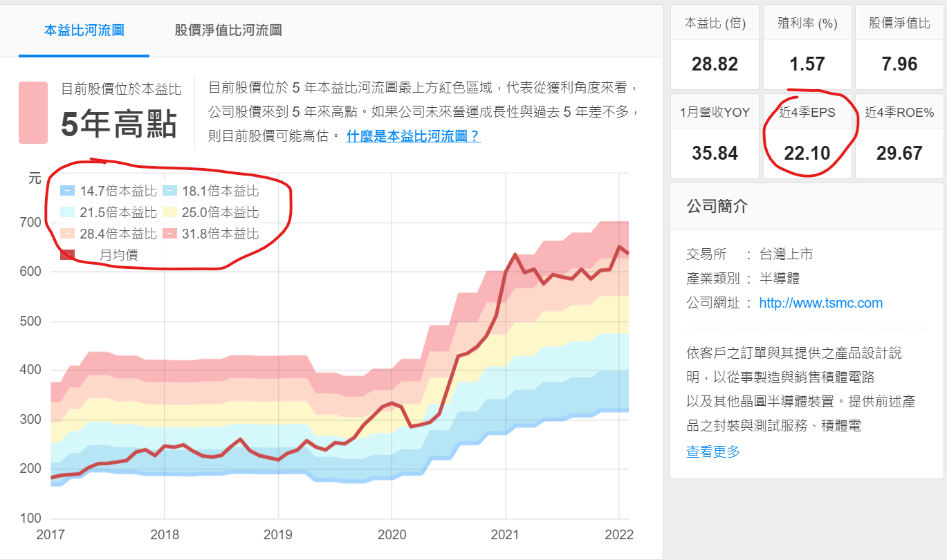This screenshot has height=560, width=947.
Task: Click the 公司網址 field label
Action: [x=713, y=303]
